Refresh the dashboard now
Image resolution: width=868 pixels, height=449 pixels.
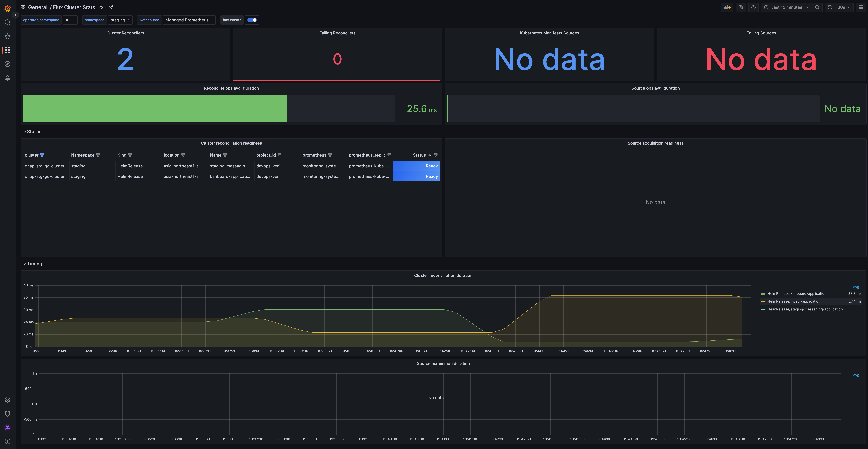tap(830, 7)
